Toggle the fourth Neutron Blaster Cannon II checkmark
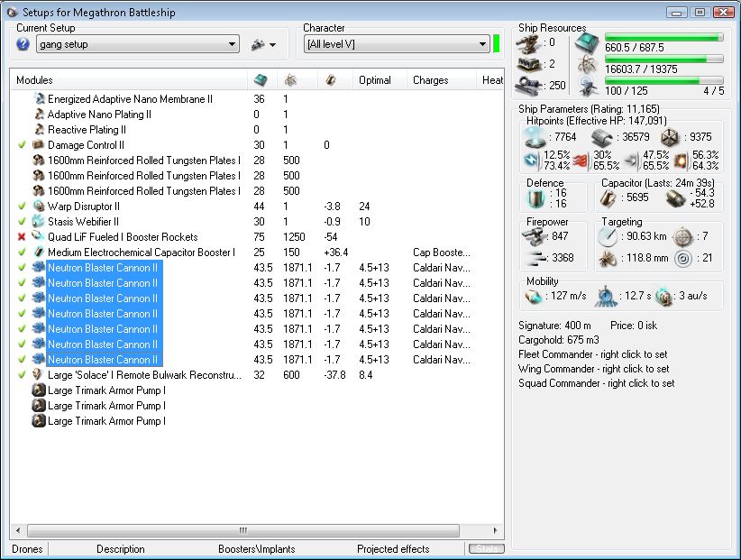 22,314
